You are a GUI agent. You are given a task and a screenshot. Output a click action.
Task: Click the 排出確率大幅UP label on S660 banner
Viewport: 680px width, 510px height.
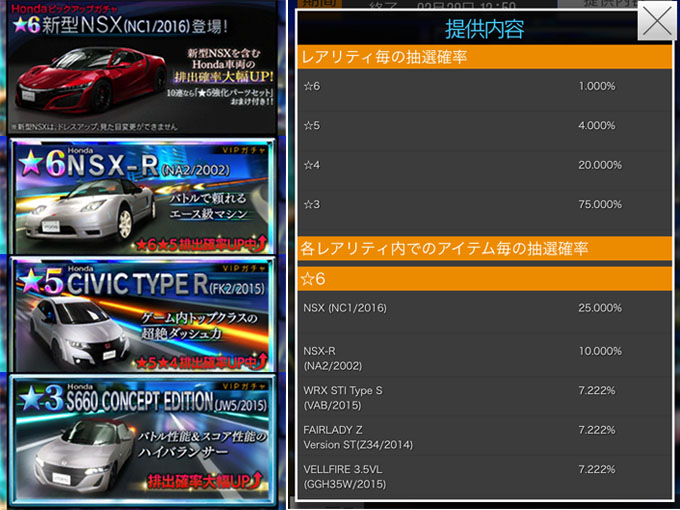click(x=205, y=481)
